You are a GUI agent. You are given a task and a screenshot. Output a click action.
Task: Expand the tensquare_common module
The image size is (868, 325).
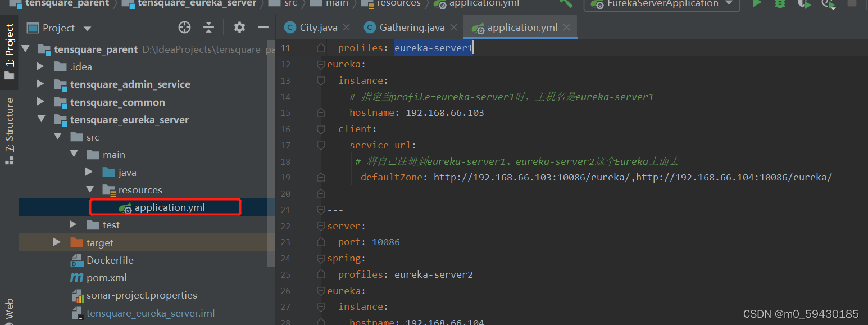point(40,102)
